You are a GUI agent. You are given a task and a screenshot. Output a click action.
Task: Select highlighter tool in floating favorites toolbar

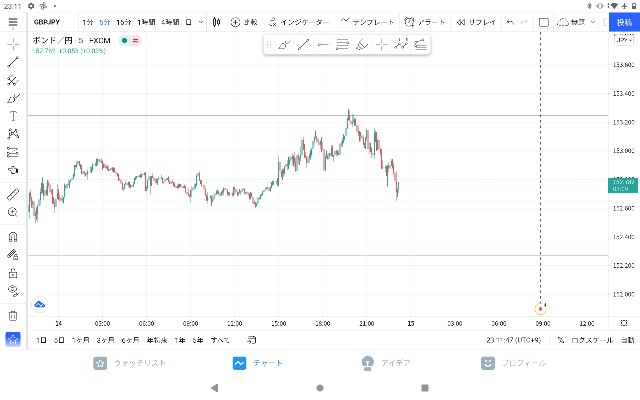coord(362,44)
